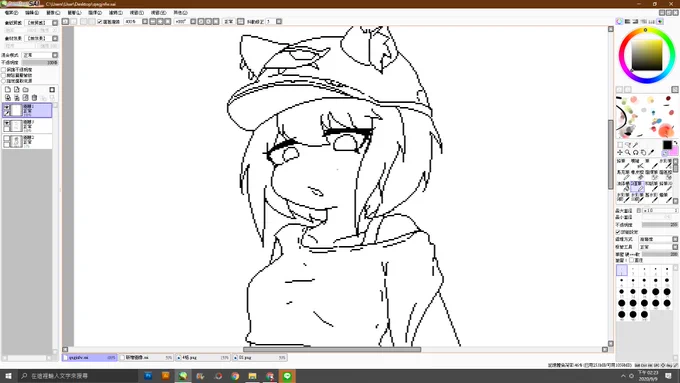Open the Other (O) menu
This screenshot has height=383, width=680.
point(180,13)
